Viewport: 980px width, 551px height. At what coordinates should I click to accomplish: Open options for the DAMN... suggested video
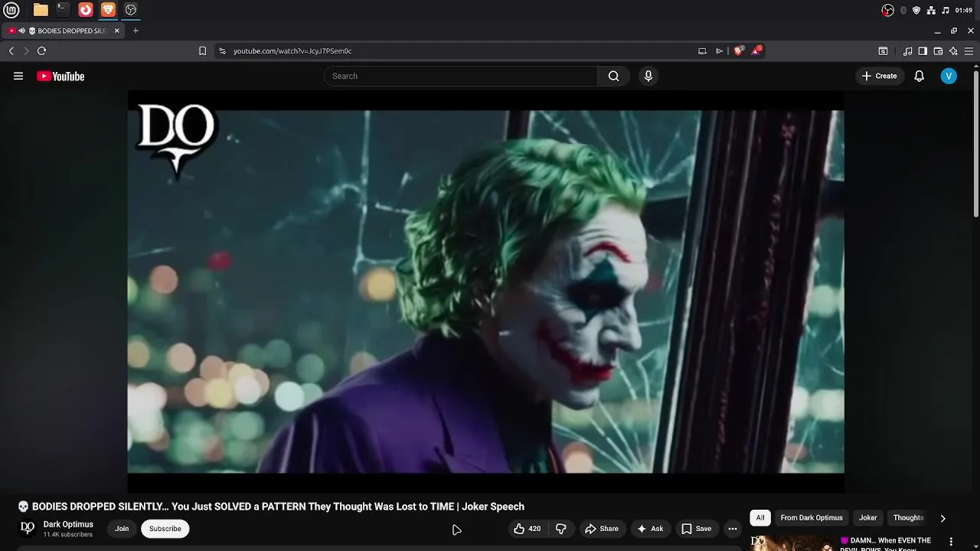point(952,541)
